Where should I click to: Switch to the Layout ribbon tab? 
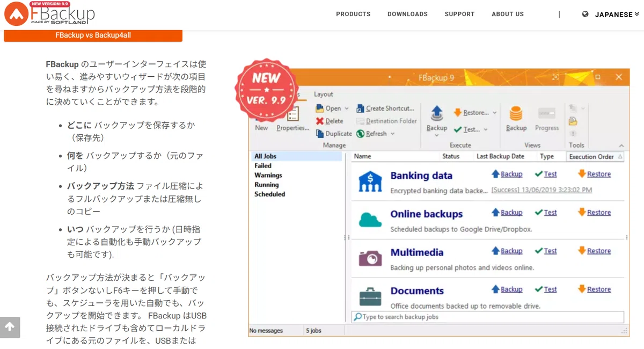click(x=323, y=94)
